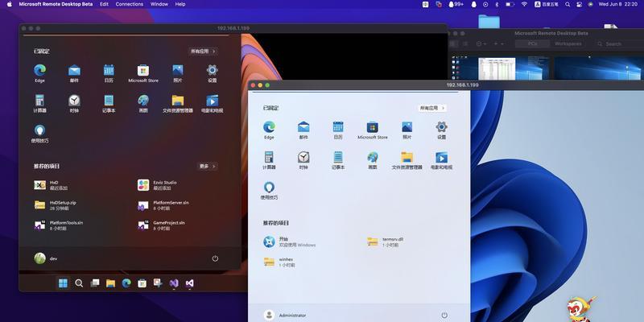
Task: Click More (更多) in the dark Start menu
Action: tap(208, 167)
